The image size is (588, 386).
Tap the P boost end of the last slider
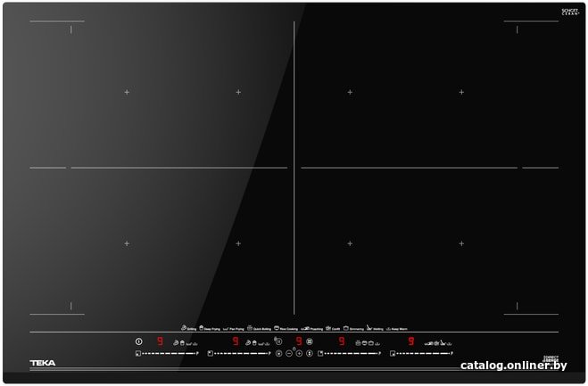(x=451, y=353)
